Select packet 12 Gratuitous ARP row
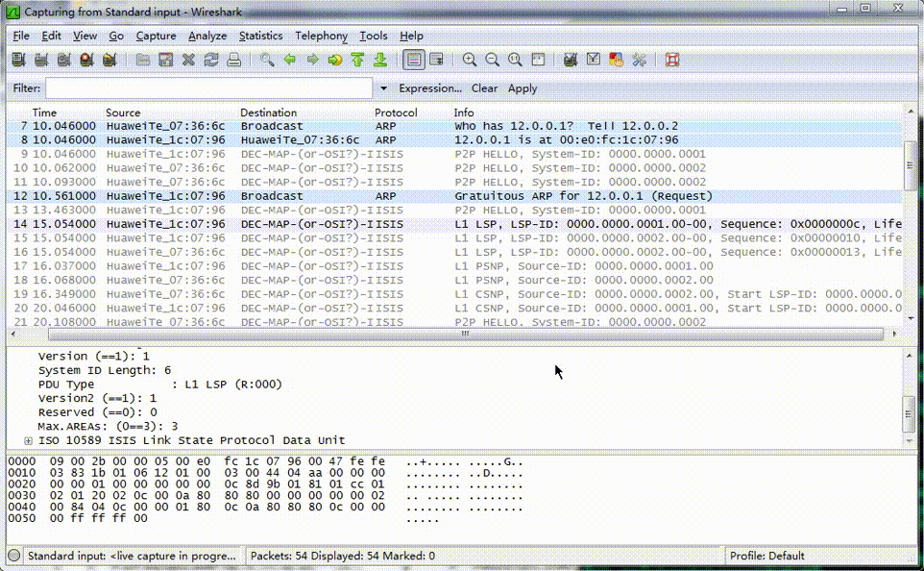924x571 pixels. [x=454, y=196]
